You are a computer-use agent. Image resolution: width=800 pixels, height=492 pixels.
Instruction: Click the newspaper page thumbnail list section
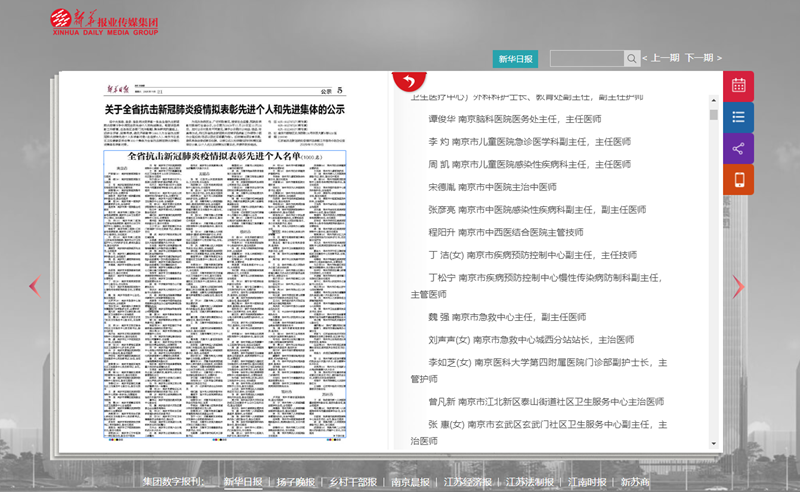point(224,294)
